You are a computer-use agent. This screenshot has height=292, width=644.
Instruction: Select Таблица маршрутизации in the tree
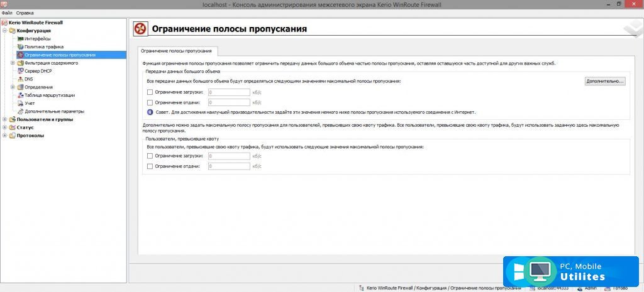pyautogui.click(x=50, y=95)
